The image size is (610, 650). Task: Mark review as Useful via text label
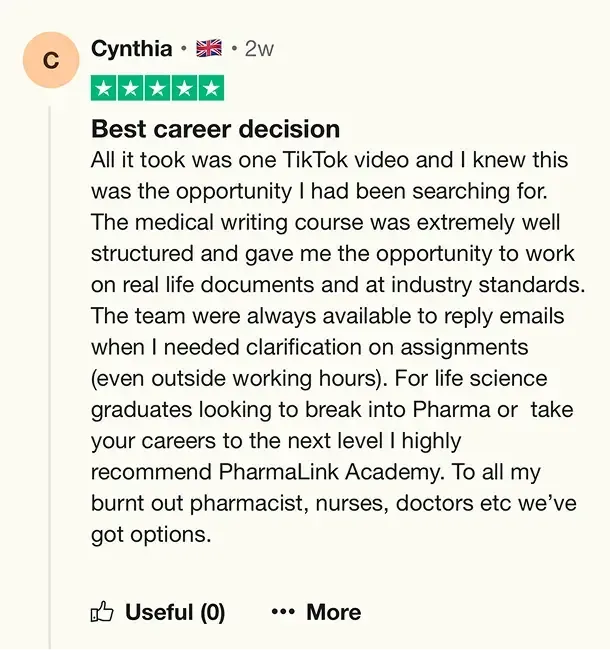174,612
